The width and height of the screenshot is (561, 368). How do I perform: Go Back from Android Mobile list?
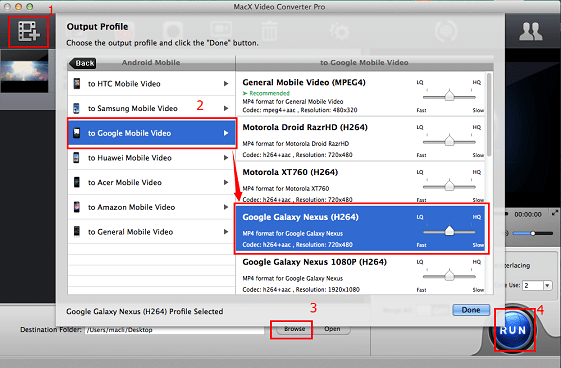point(83,63)
